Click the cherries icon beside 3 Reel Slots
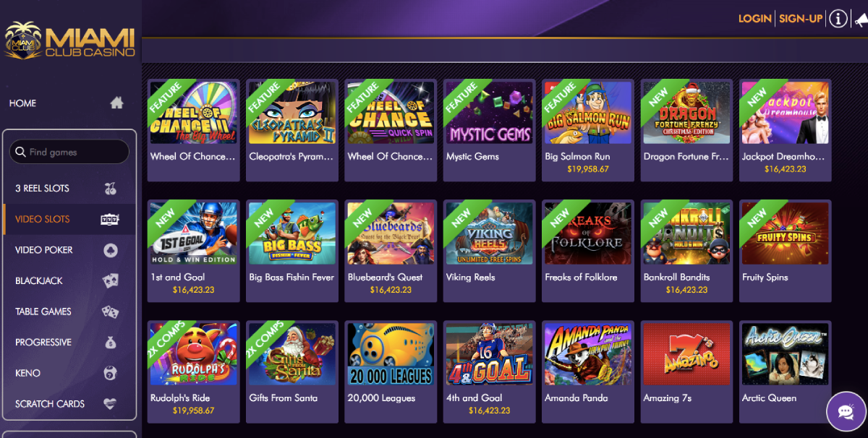 111,189
